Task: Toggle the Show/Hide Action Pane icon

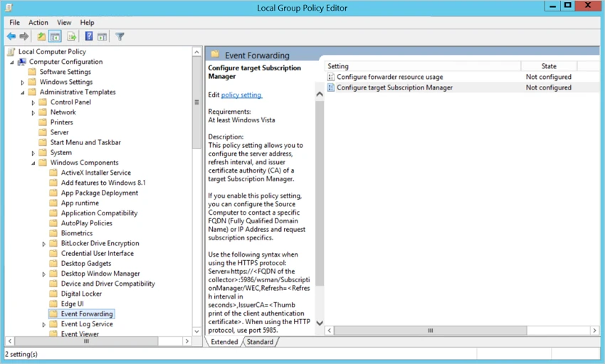Action: tap(102, 36)
